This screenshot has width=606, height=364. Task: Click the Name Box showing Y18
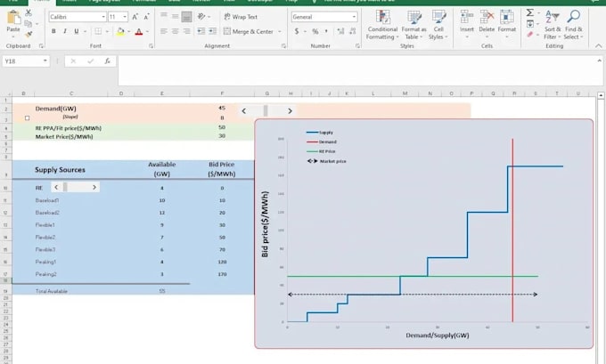pos(26,61)
